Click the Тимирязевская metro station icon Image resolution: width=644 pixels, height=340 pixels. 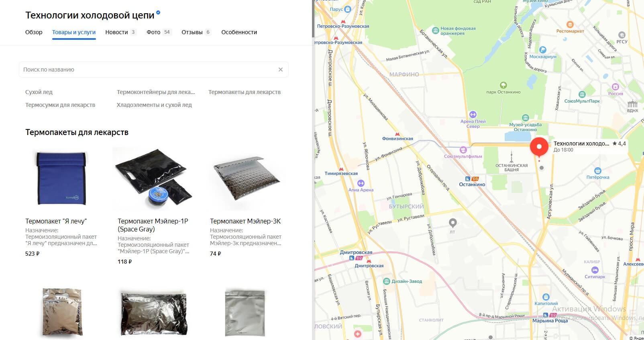coord(341,169)
